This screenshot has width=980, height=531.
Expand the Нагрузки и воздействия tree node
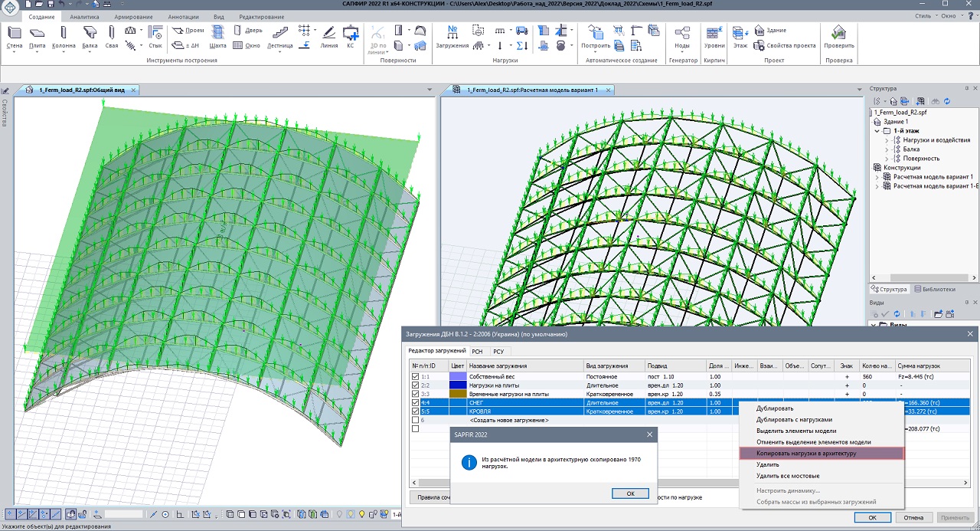point(887,140)
